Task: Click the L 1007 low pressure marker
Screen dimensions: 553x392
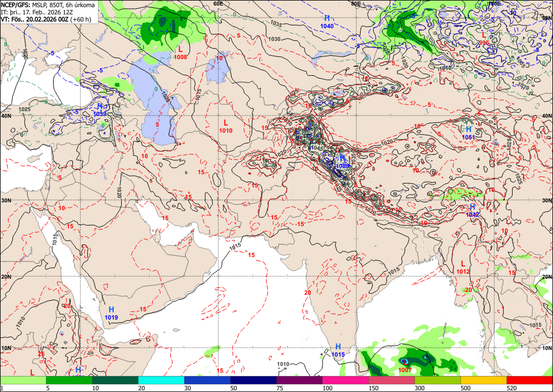Action: coord(405,365)
